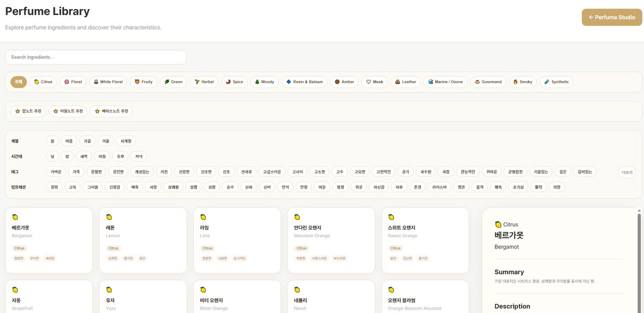
Task: Toggle the 새벽 time-of-day filter
Action: 84,156
